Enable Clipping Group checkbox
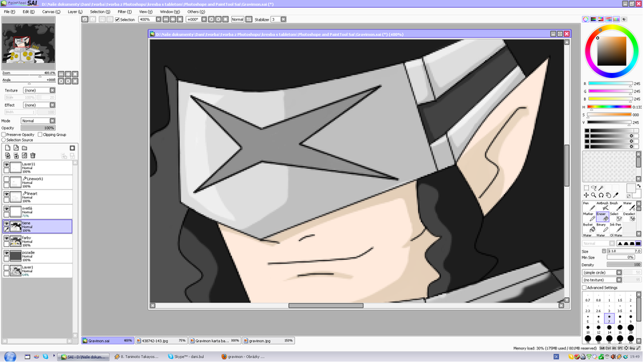This screenshot has height=363, width=644. (40, 135)
